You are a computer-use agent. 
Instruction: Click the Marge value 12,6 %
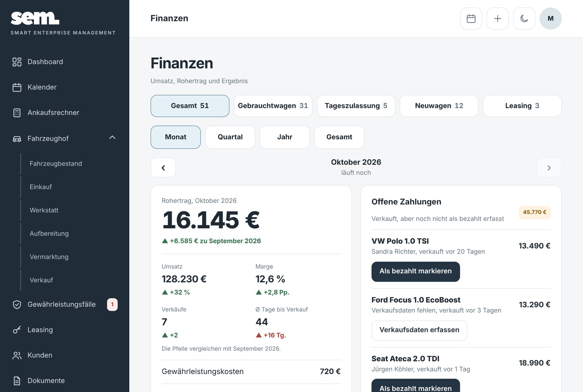point(270,279)
